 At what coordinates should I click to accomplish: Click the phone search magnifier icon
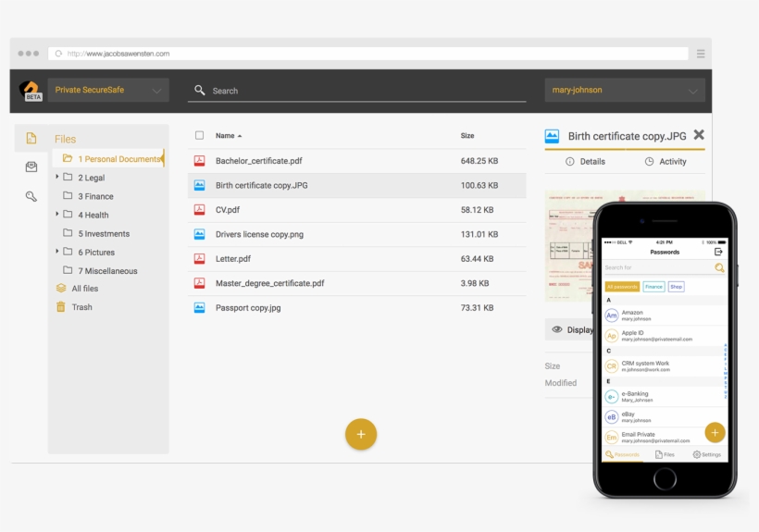(x=719, y=267)
